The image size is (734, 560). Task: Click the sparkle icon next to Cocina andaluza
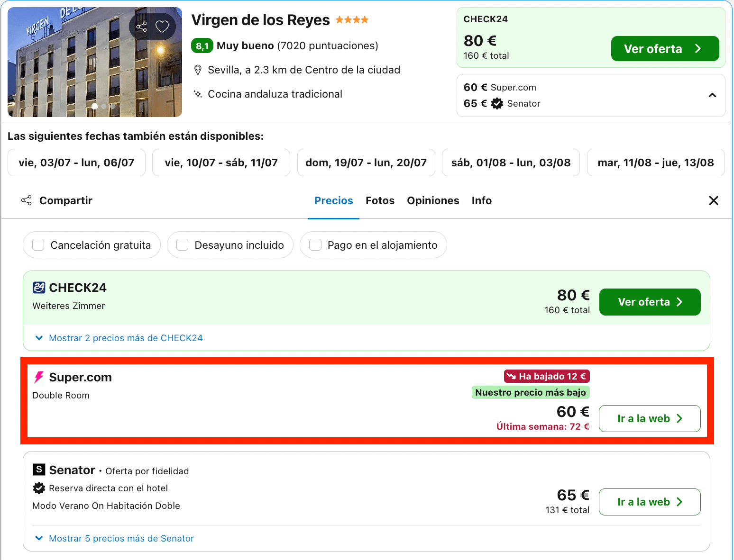pos(198,94)
